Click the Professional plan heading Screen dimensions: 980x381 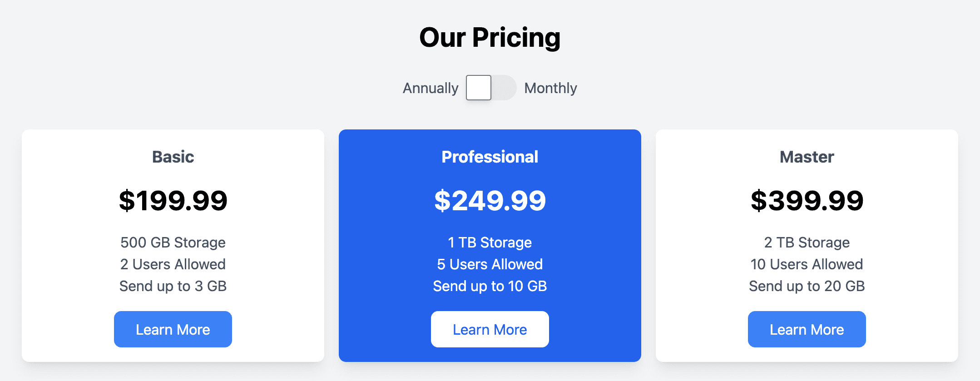490,157
